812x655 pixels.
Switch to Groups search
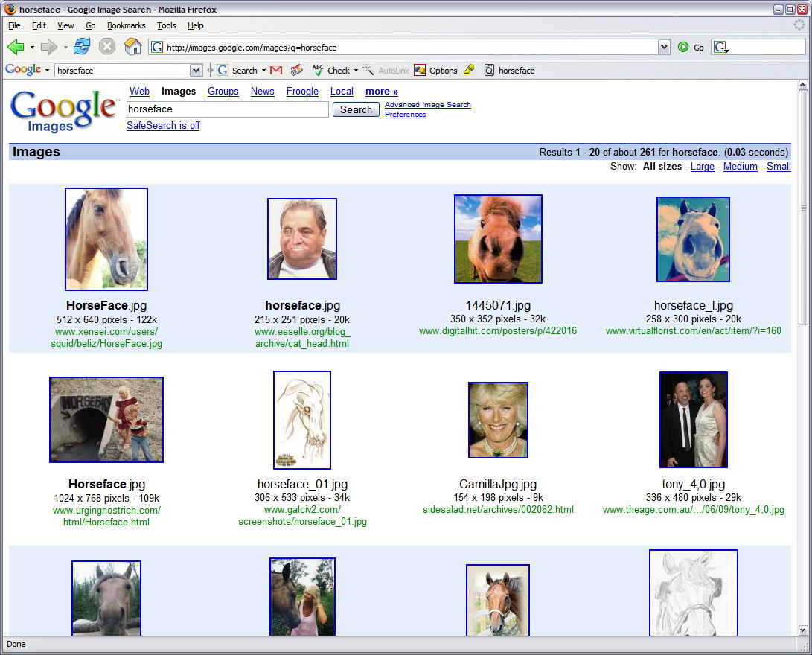coord(223,91)
